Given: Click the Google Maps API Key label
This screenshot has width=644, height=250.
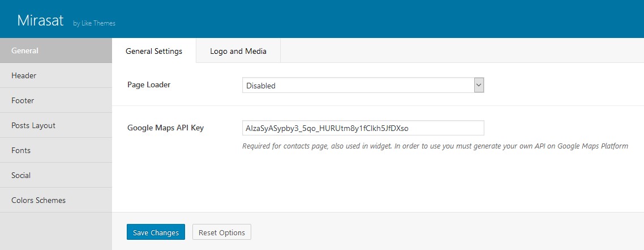Looking at the screenshot, I should [165, 128].
